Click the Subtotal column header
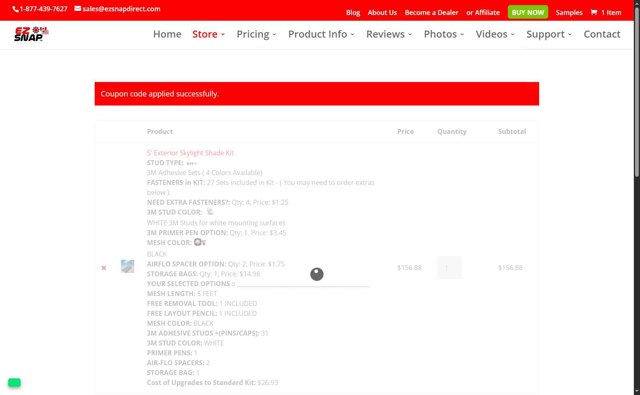 point(512,131)
